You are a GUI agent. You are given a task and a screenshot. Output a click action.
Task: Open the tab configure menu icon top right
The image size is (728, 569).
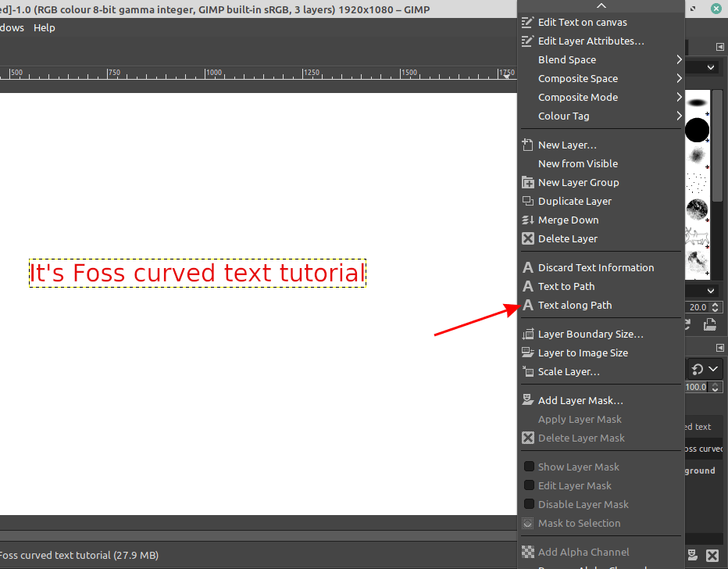[720, 46]
